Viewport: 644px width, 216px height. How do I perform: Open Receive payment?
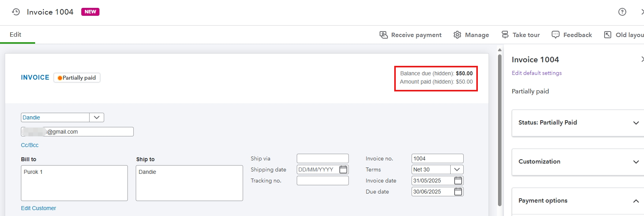pyautogui.click(x=410, y=35)
